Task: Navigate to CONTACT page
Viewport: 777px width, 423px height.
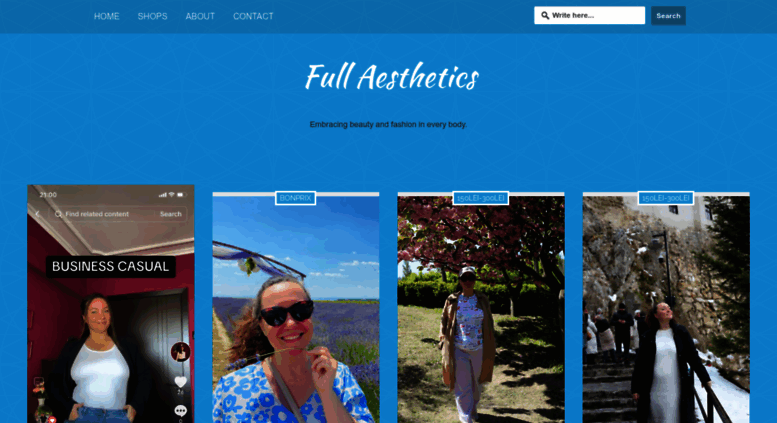Action: (253, 16)
